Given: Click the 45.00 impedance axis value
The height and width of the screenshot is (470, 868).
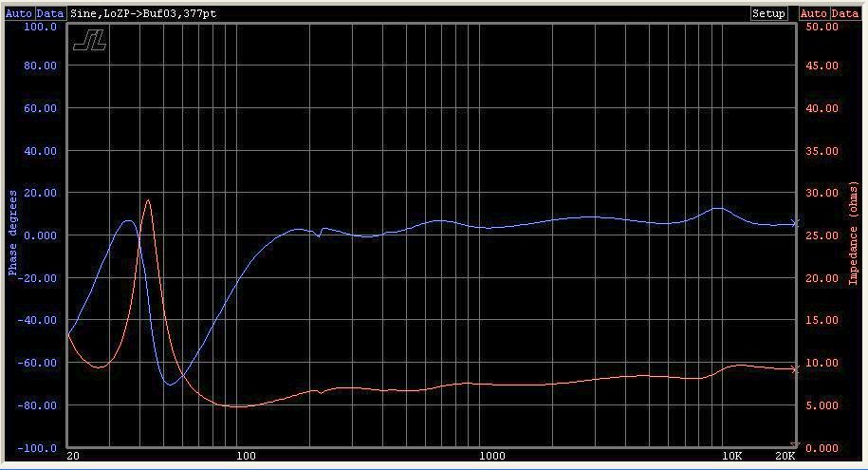Looking at the screenshot, I should pos(822,66).
